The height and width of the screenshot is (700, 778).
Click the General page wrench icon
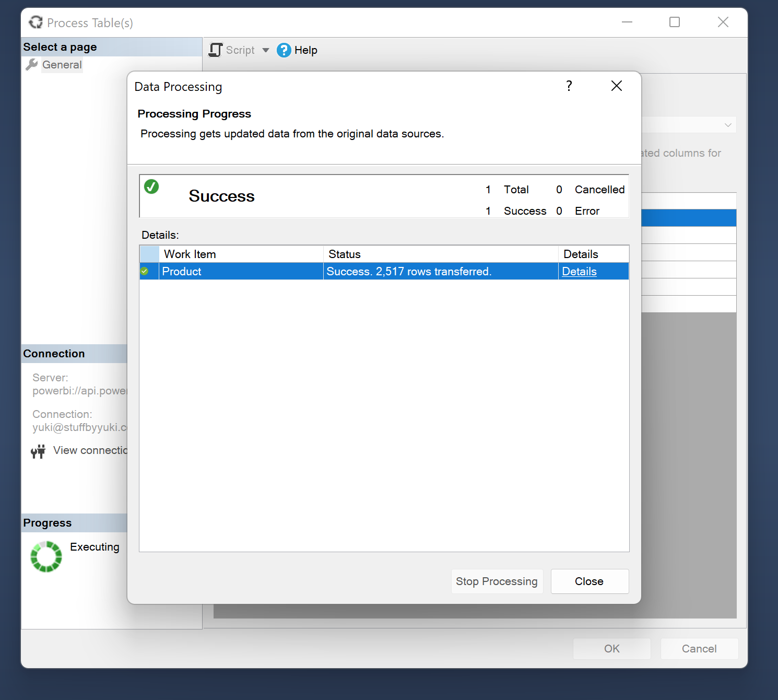coord(32,65)
